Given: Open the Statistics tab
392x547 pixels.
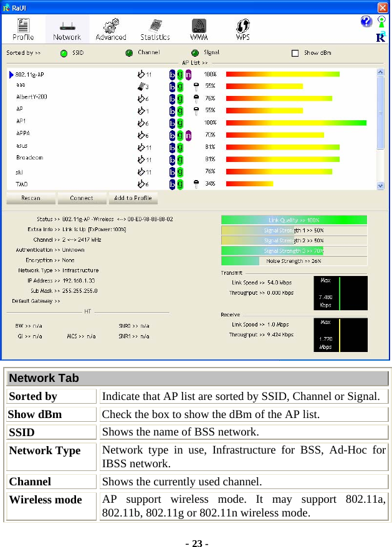Looking at the screenshot, I should [x=155, y=29].
